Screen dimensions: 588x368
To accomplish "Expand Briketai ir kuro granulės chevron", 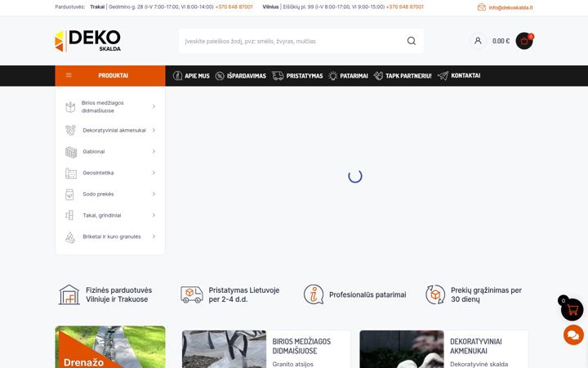I will (x=154, y=236).
